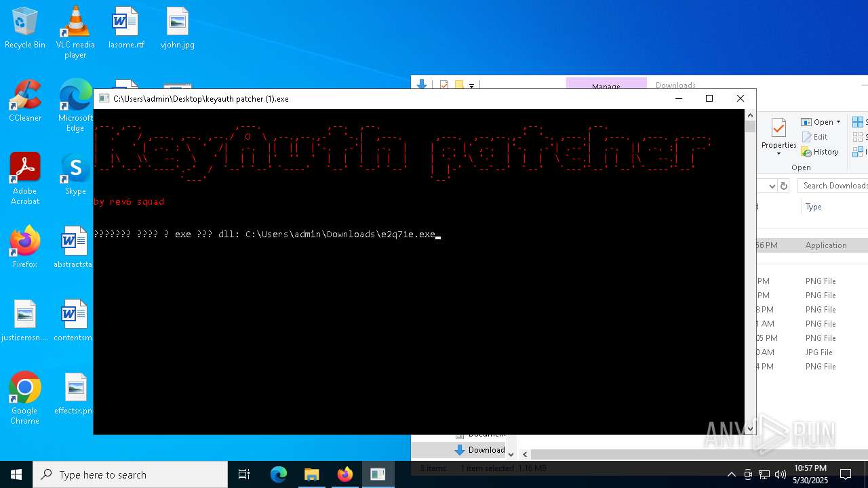Open Firefox from the taskbar
Viewport: 868px width, 488px height.
pyautogui.click(x=345, y=474)
